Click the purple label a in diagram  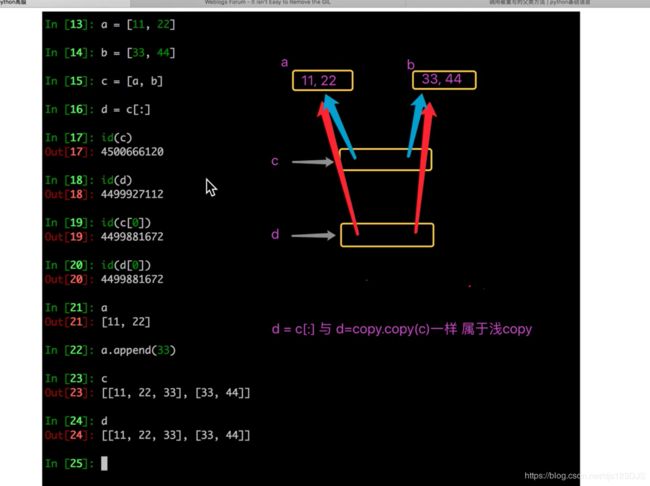[x=284, y=63]
